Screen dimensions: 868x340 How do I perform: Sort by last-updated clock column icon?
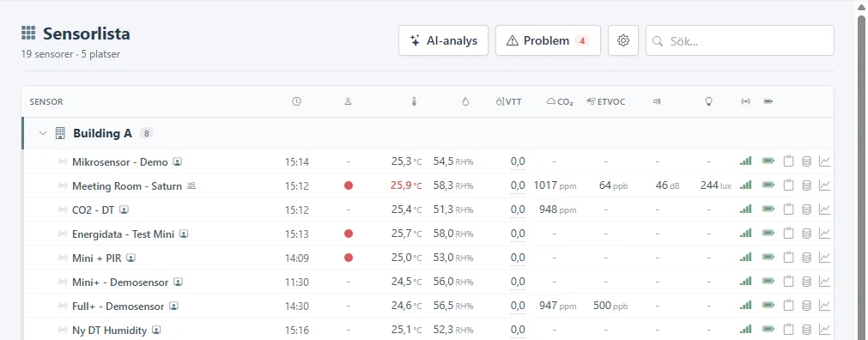[x=297, y=102]
